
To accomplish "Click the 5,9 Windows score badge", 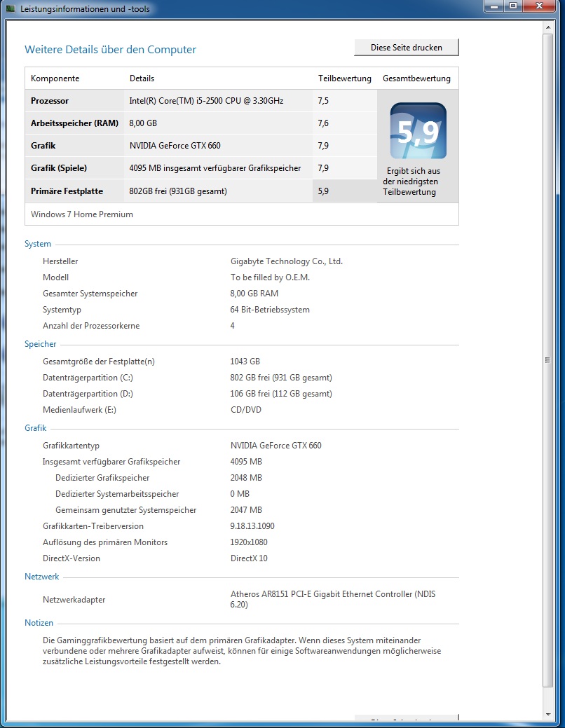I will [418, 131].
